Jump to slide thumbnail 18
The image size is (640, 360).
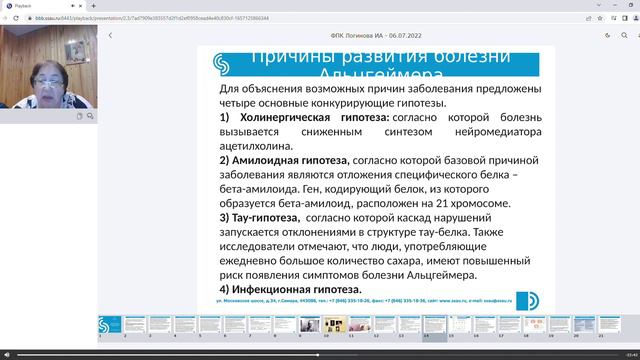tap(534, 325)
